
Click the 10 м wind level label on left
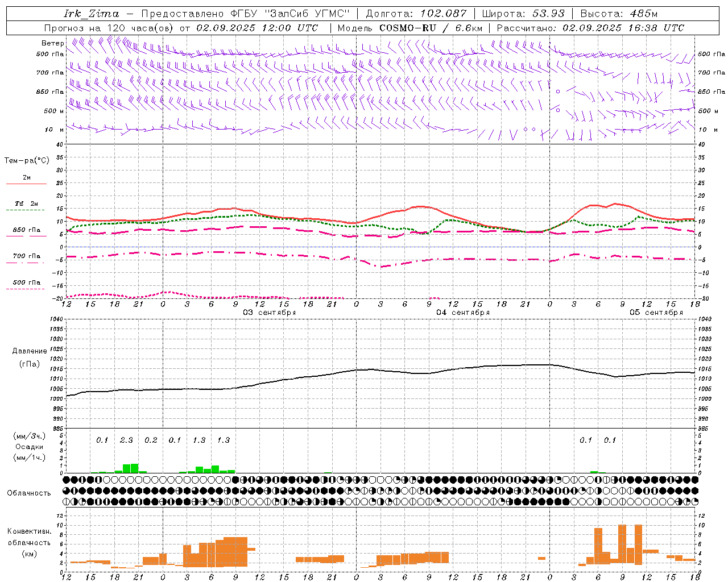point(54,130)
